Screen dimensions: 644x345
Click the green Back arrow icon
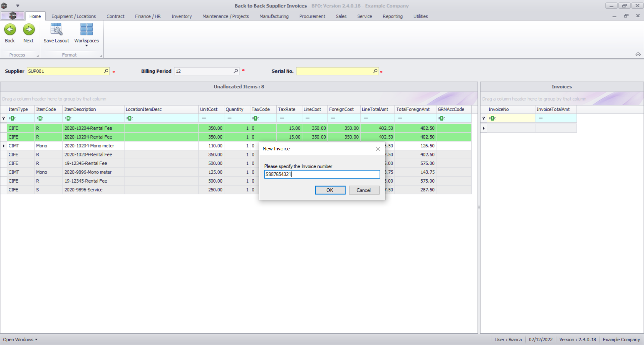point(10,29)
